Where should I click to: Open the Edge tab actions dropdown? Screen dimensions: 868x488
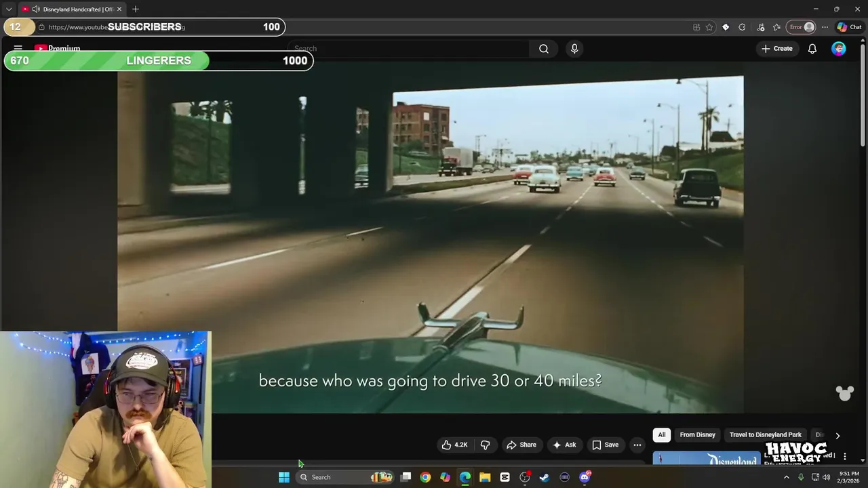pyautogui.click(x=9, y=9)
